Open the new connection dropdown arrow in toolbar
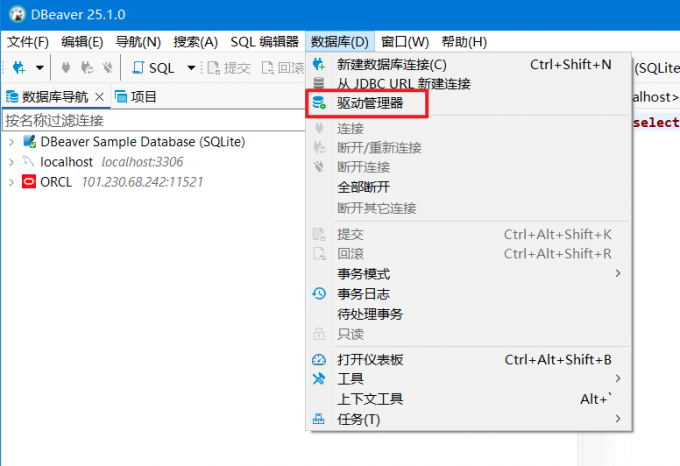Image resolution: width=680 pixels, height=466 pixels. [39, 68]
